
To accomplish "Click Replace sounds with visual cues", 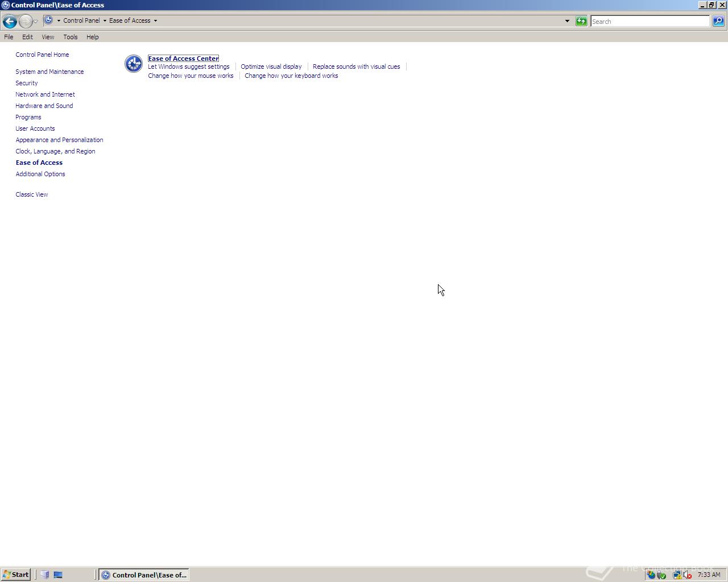I will click(357, 66).
